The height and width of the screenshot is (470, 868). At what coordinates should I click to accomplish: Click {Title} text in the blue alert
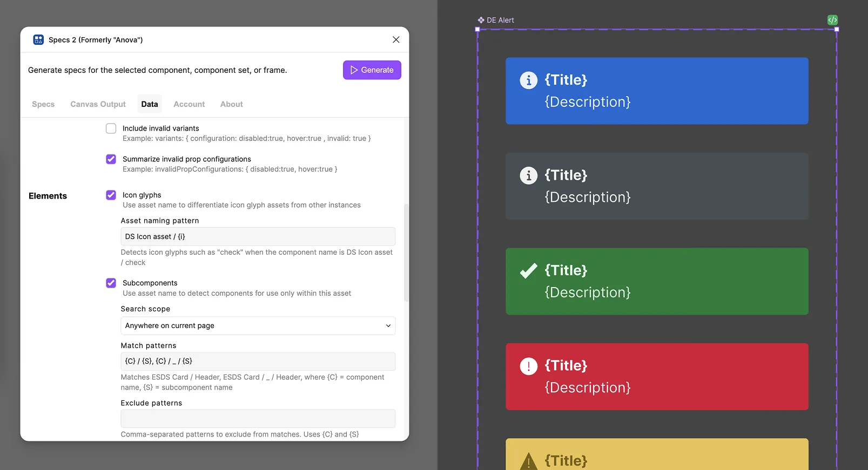[566, 80]
